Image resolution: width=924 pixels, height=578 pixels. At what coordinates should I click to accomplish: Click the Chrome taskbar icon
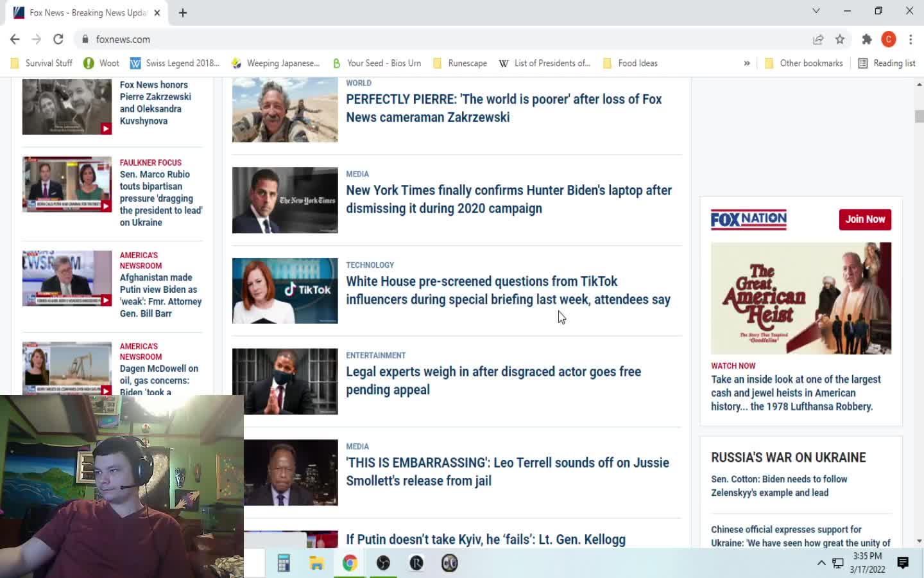[x=350, y=563]
